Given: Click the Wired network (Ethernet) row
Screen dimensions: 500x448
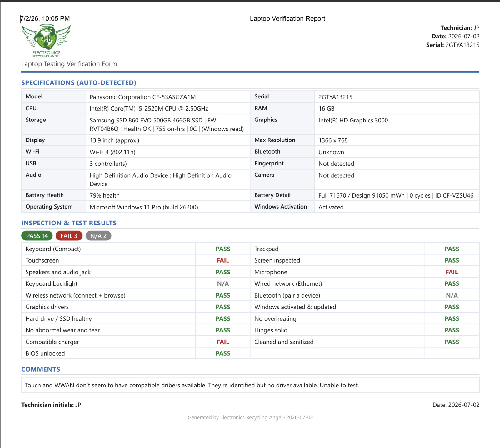Looking at the screenshot, I should [x=365, y=284].
